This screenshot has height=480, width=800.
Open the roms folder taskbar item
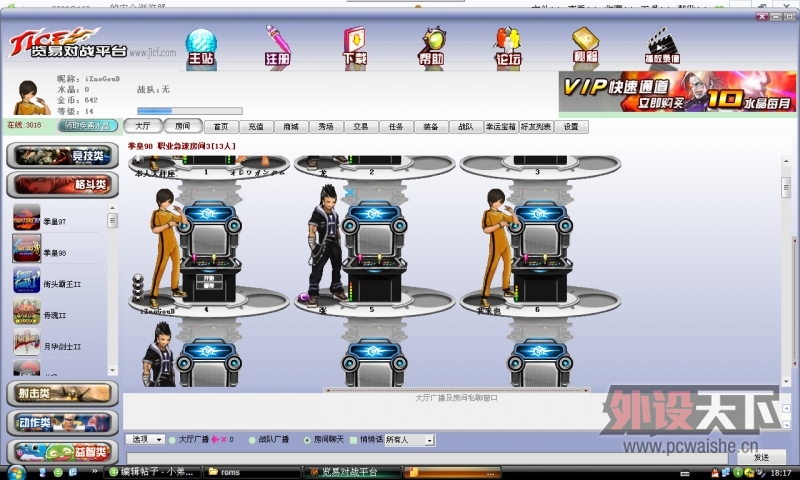[251, 472]
